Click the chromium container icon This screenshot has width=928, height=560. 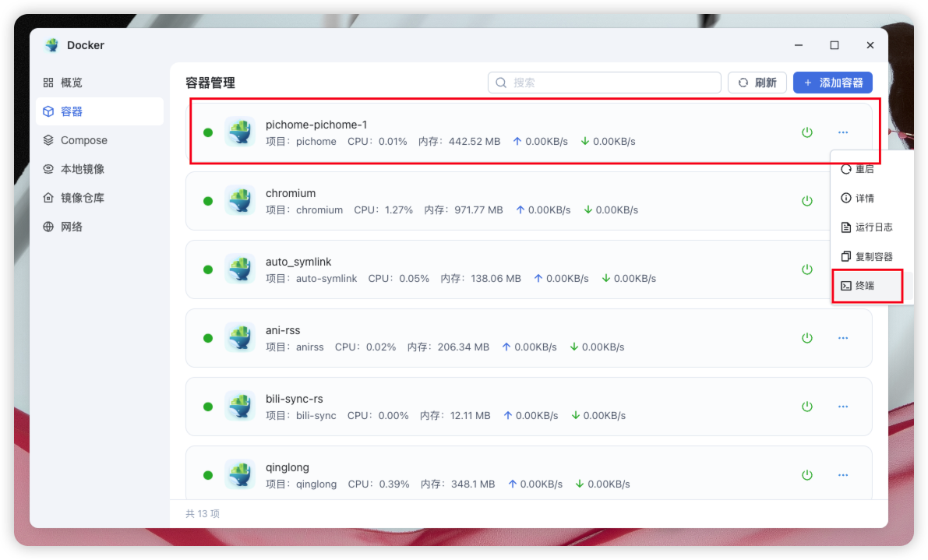[x=240, y=200]
